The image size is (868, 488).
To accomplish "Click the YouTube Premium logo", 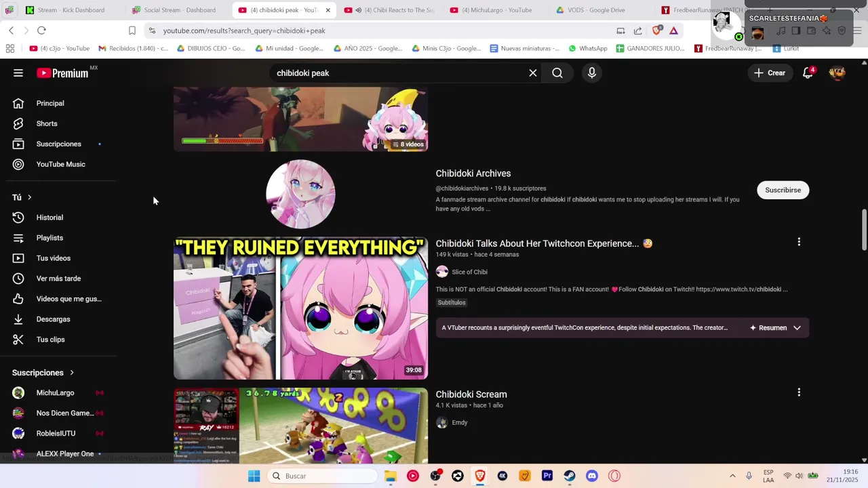I will click(x=63, y=73).
